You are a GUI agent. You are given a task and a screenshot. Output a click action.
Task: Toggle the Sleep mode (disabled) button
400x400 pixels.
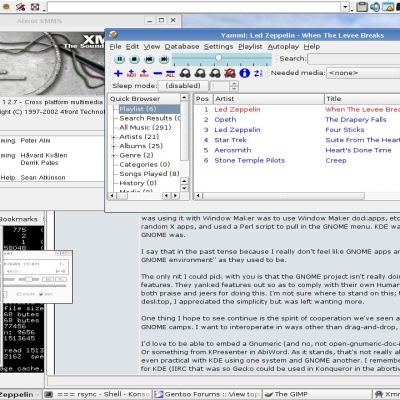(183, 86)
